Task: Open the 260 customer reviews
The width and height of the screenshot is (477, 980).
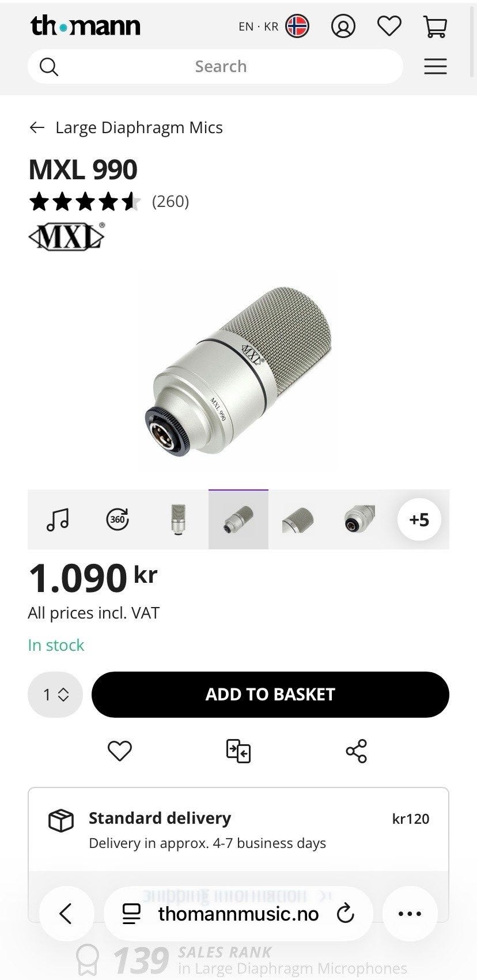Action: coord(171,201)
